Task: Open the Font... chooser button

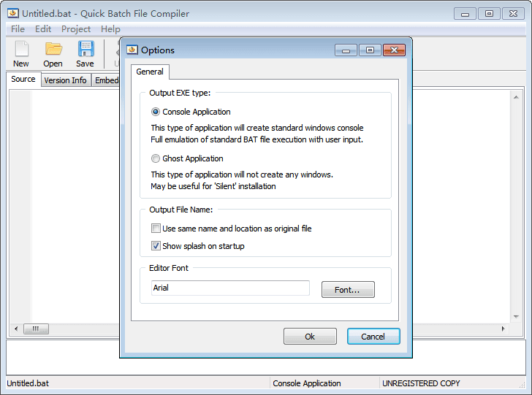Action: pos(348,290)
